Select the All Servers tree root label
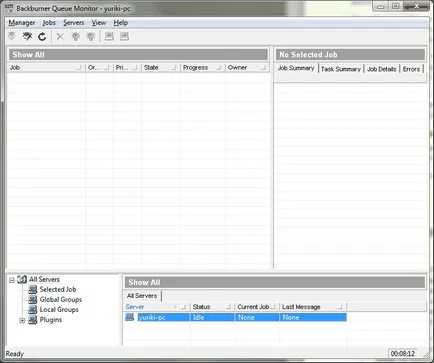This screenshot has width=434, height=363. tap(44, 279)
